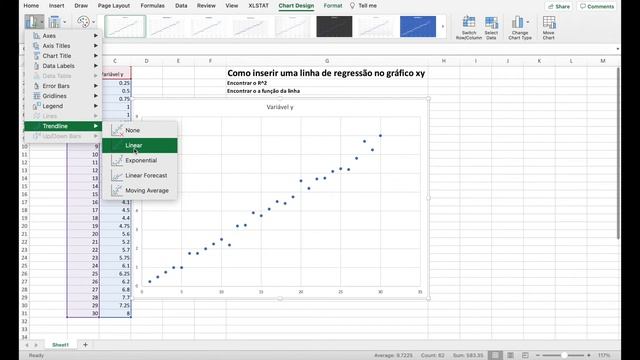640x360 pixels.
Task: Switch to Normal view in status bar
Action: tap(495, 355)
